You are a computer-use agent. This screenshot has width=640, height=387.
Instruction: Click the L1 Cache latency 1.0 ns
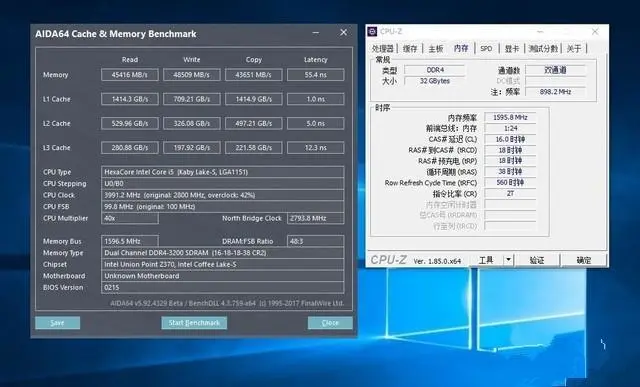[x=316, y=99]
